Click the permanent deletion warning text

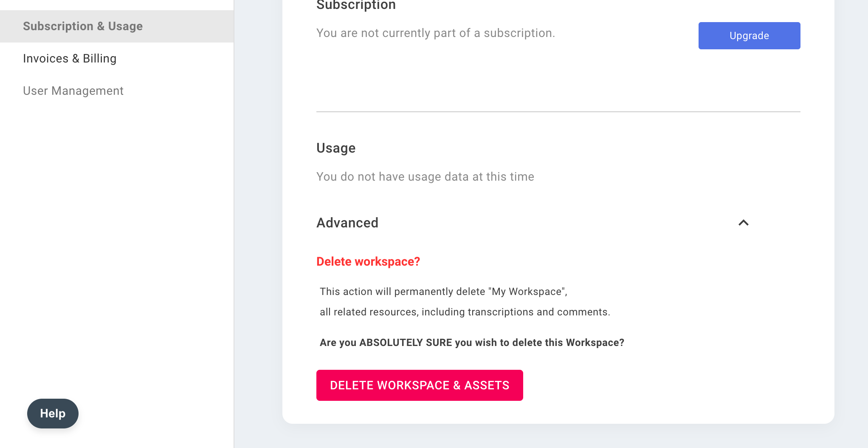click(443, 291)
